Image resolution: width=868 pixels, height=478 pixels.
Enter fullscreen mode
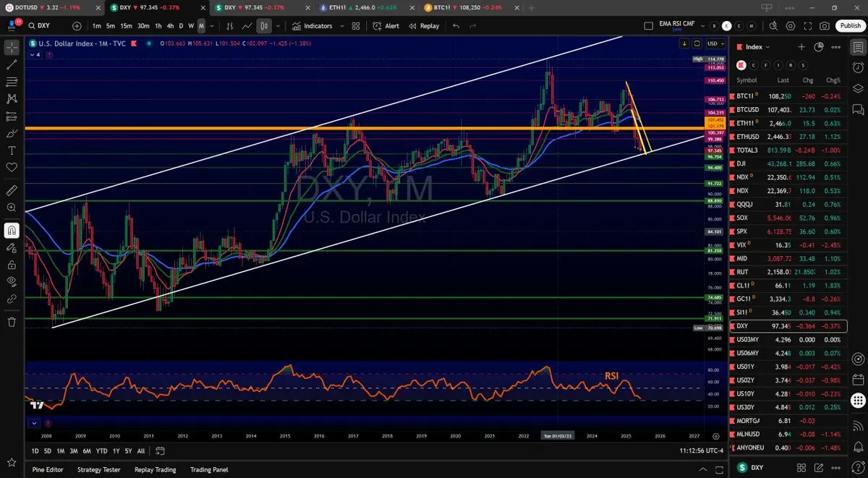coord(807,26)
